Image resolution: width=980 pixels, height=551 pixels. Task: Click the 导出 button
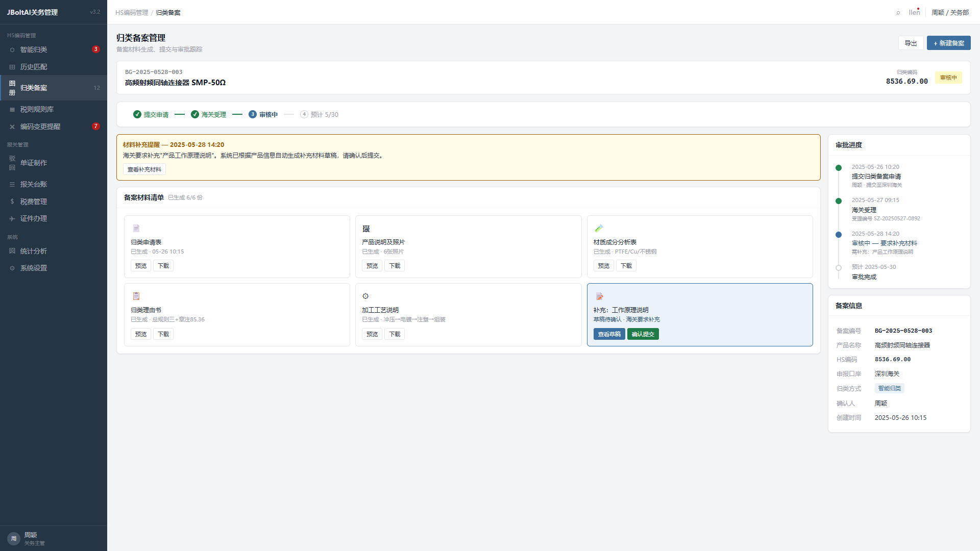click(x=911, y=43)
